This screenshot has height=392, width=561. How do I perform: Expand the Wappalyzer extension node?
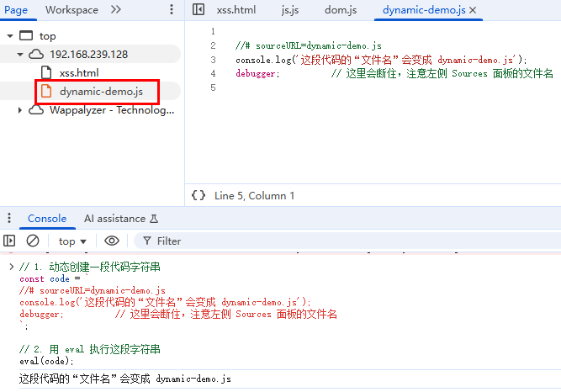[x=20, y=110]
